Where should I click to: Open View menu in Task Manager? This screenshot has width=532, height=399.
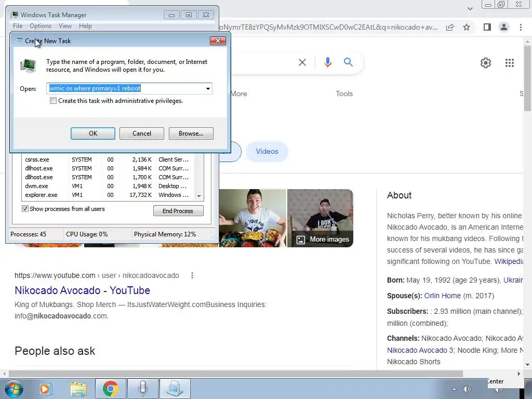coord(65,26)
